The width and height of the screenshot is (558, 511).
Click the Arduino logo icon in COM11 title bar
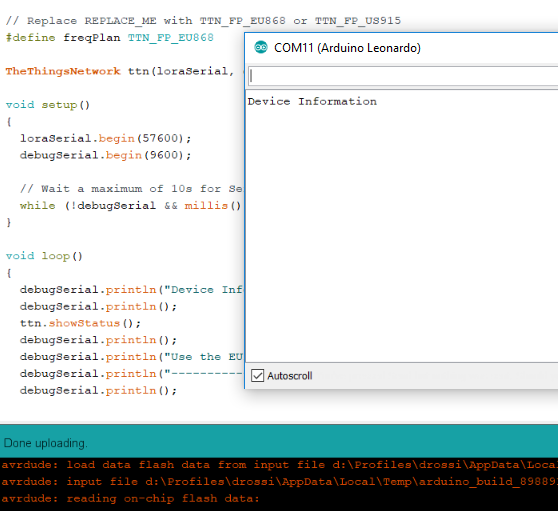pyautogui.click(x=261, y=47)
